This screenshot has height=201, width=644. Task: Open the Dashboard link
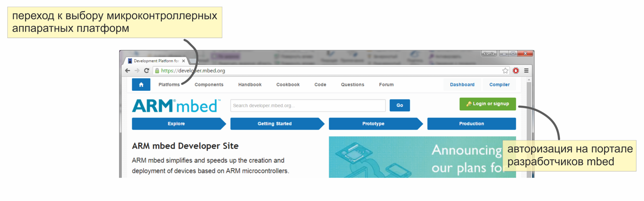click(462, 85)
